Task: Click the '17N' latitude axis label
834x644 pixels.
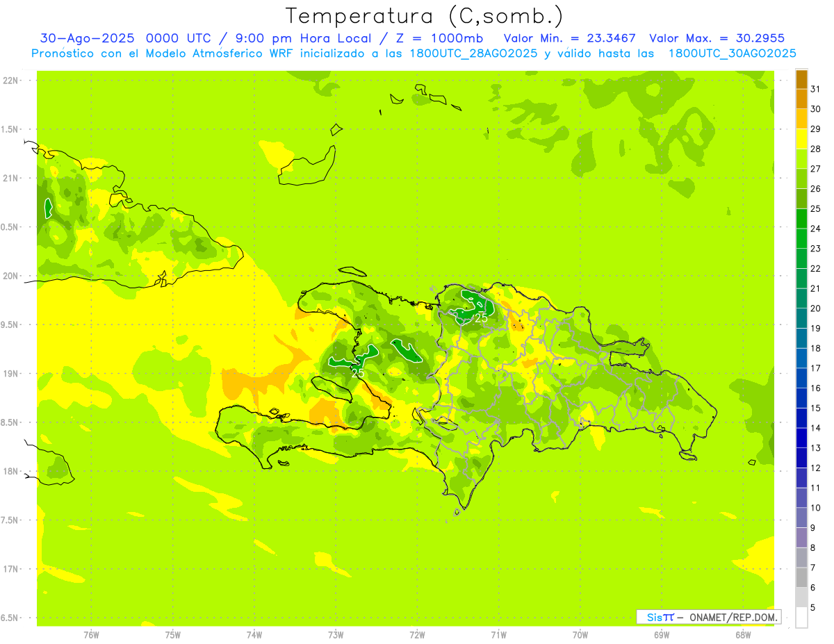Action: (10, 569)
